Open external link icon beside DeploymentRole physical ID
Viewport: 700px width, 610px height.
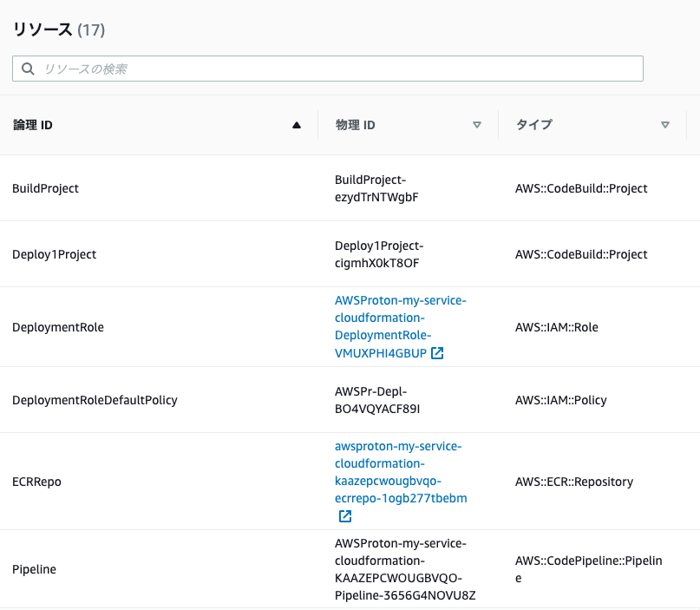point(437,353)
